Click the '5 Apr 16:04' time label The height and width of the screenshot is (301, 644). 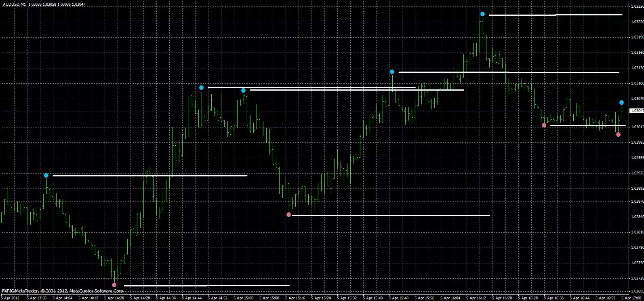451,298
